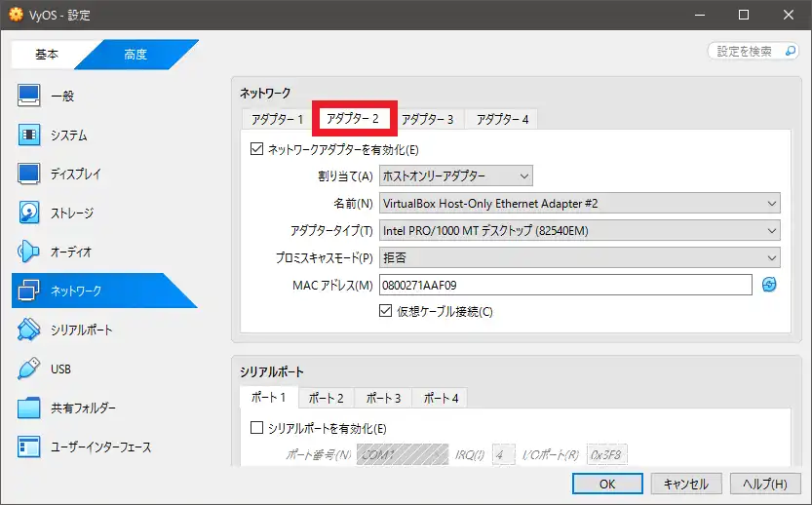Select the ユーザーインターフェース icon

[28, 447]
